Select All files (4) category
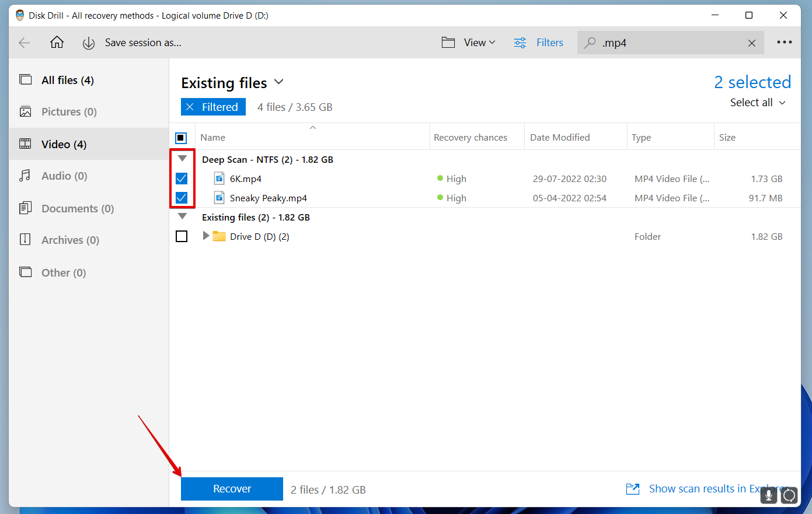812x514 pixels. click(x=89, y=80)
